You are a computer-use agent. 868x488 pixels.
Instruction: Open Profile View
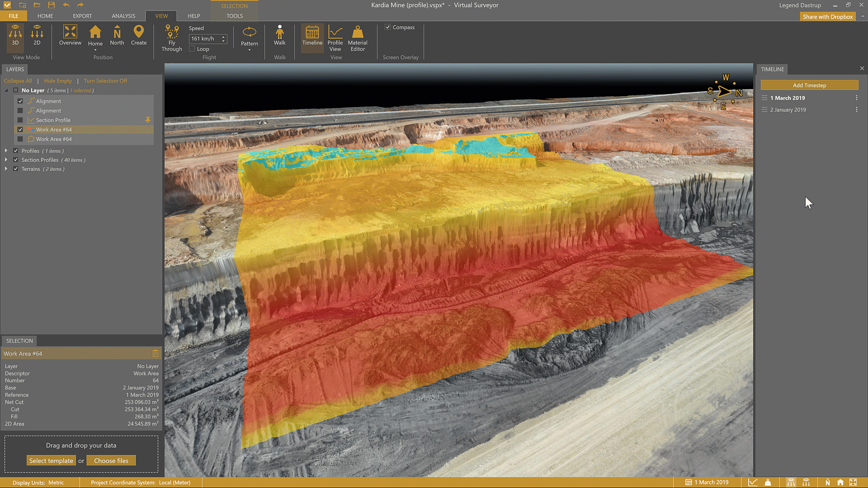(335, 38)
